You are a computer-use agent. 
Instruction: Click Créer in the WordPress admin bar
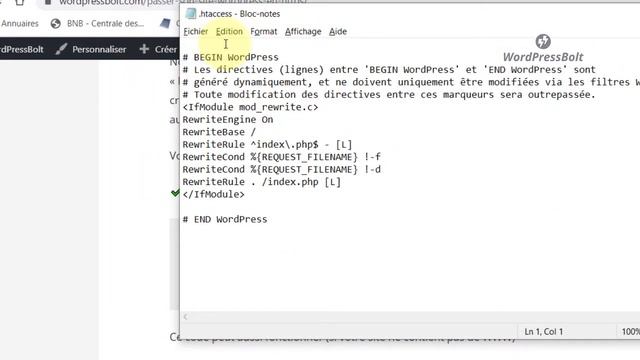click(165, 49)
